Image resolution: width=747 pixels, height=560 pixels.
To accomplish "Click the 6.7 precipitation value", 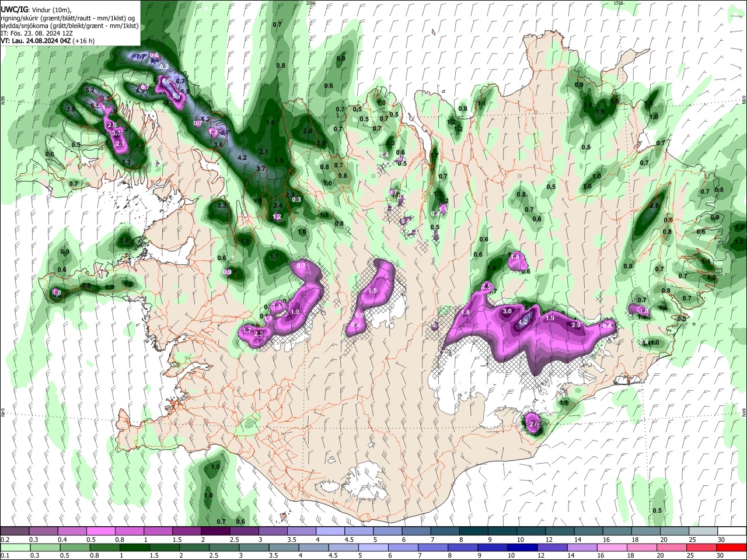I will [180, 81].
